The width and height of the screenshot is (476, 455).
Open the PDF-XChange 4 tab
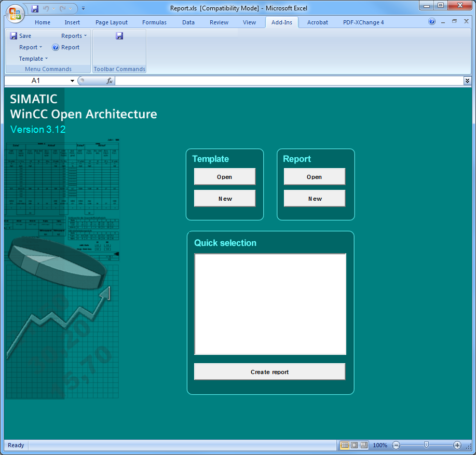pos(363,22)
